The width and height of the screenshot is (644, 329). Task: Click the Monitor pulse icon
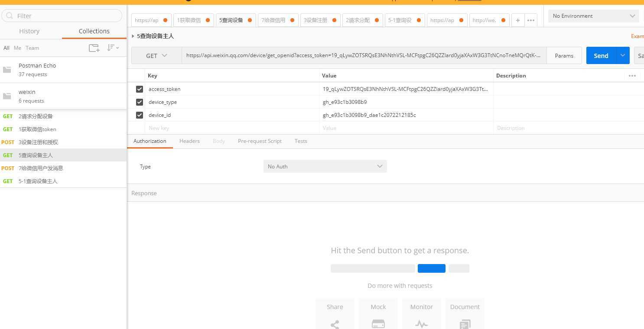[x=422, y=324]
